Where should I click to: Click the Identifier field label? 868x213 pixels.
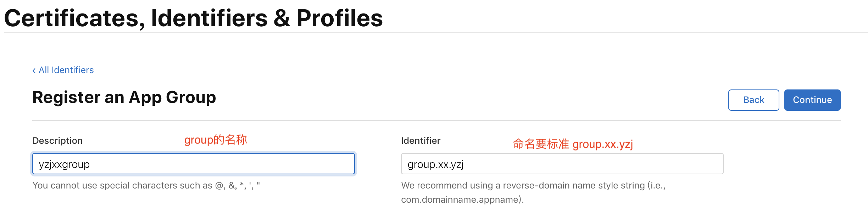click(421, 141)
